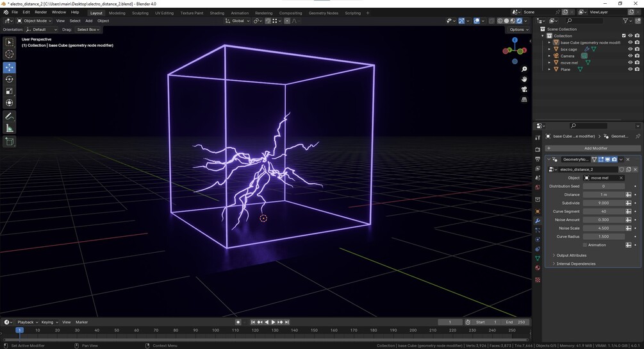Open the Keying dropdown in timeline
Screen dimensions: 644x349
pos(50,322)
